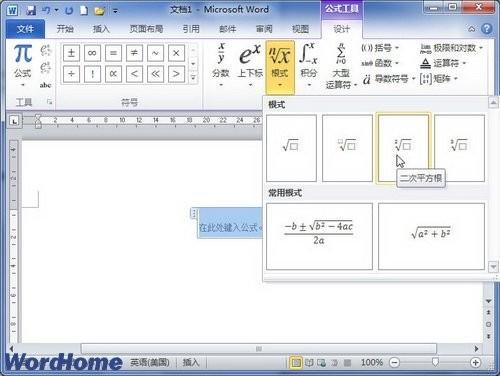Click the 100% zoom level button
This screenshot has height=376, width=500.
click(x=372, y=363)
